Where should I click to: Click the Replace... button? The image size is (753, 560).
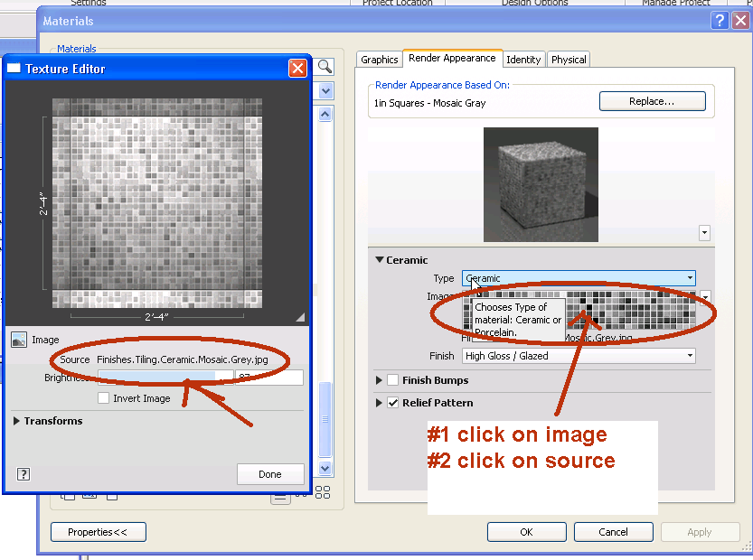coord(652,101)
